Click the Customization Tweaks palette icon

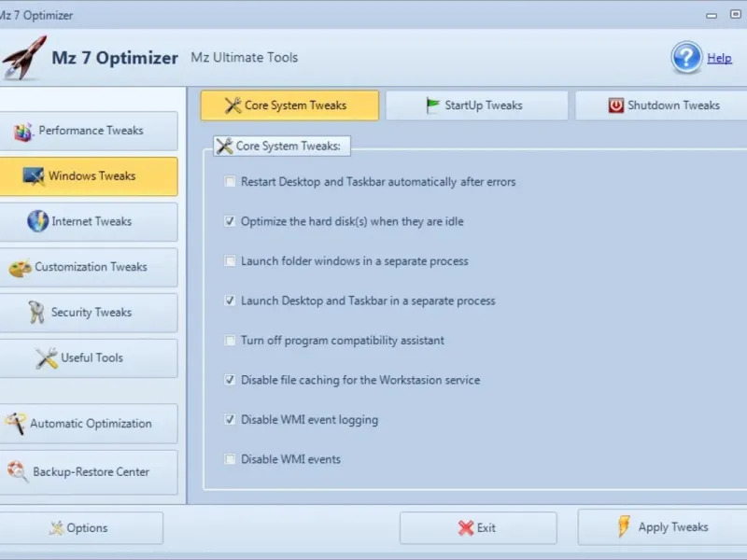pyautogui.click(x=20, y=268)
